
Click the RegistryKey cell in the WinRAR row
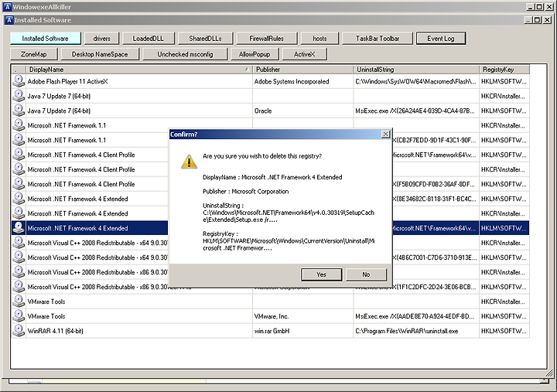504,331
